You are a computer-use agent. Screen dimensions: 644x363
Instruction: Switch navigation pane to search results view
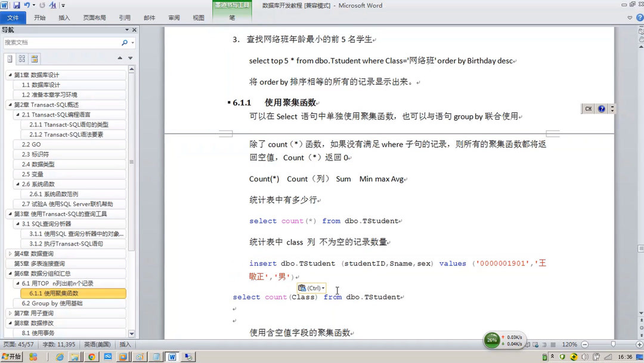tap(35, 58)
